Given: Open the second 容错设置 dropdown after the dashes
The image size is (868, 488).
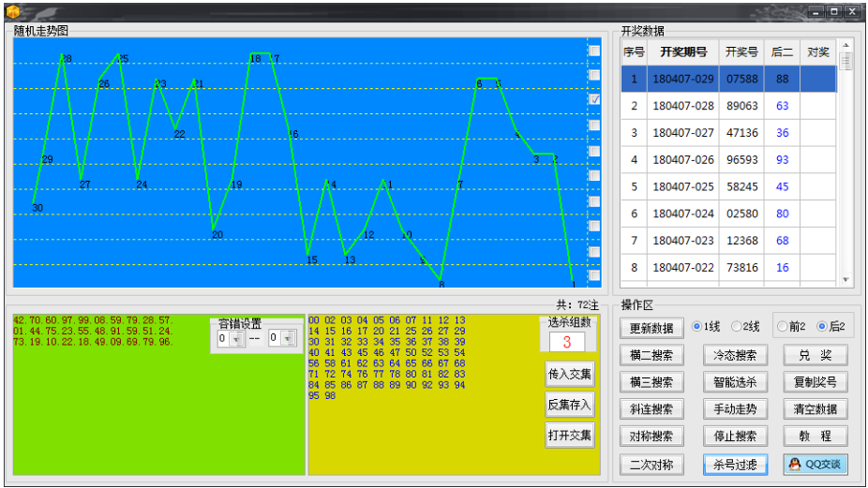Looking at the screenshot, I should [288, 339].
